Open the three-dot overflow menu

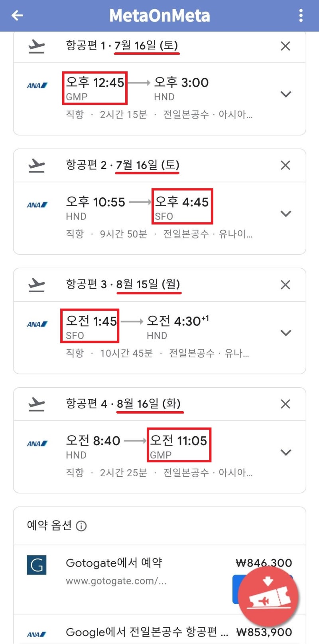[302, 15]
